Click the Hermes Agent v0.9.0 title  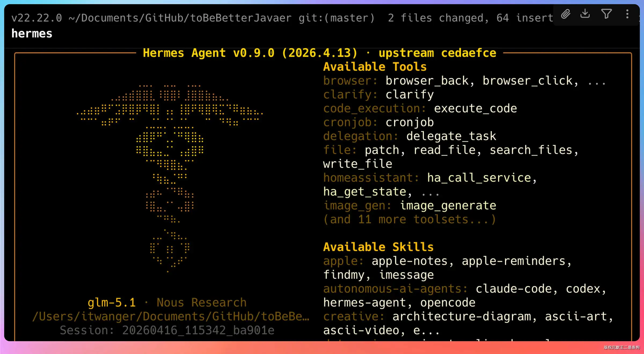(x=250, y=53)
